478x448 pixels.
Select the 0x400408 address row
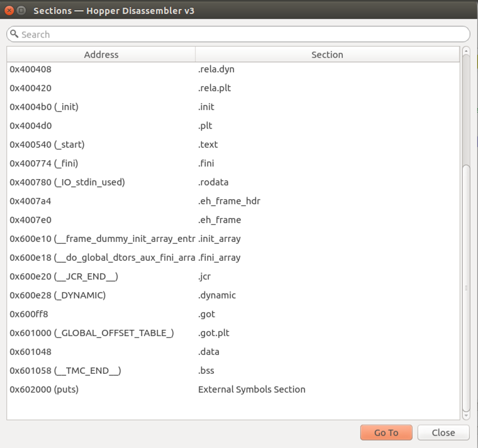30,69
